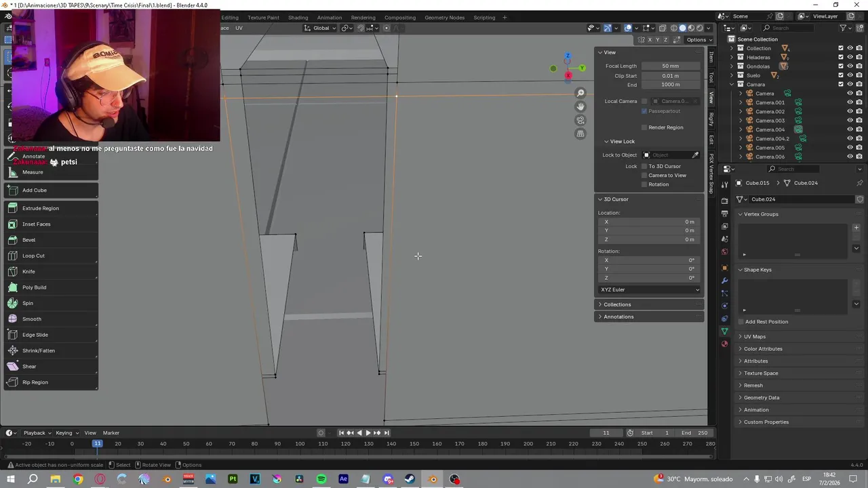The image size is (868, 488).
Task: Open Material properties tab
Action: (x=724, y=344)
